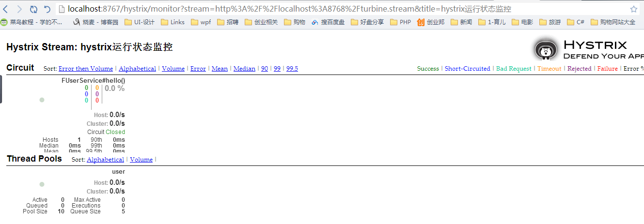Click the browser back arrow
This screenshot has width=644, height=224.
point(6,9)
